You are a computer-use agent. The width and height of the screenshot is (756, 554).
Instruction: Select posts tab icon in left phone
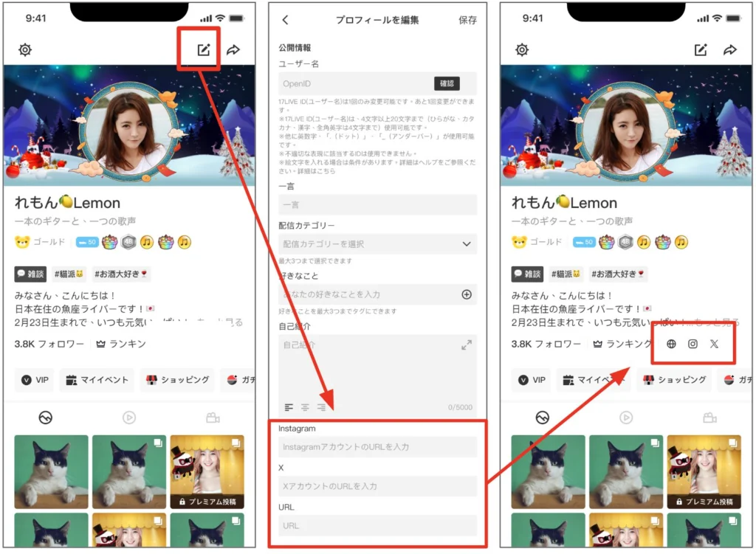[45, 418]
